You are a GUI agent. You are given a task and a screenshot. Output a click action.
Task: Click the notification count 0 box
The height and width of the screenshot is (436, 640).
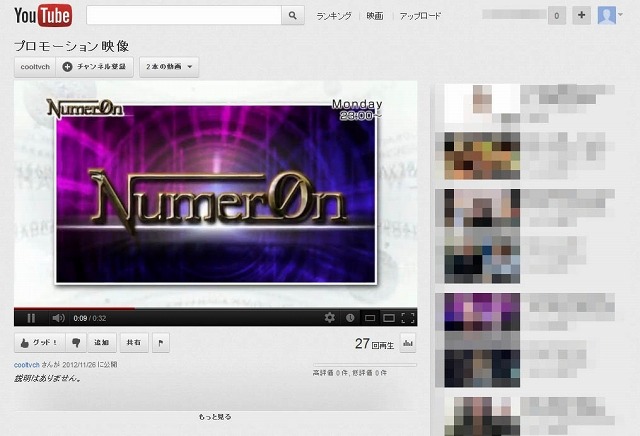[556, 16]
